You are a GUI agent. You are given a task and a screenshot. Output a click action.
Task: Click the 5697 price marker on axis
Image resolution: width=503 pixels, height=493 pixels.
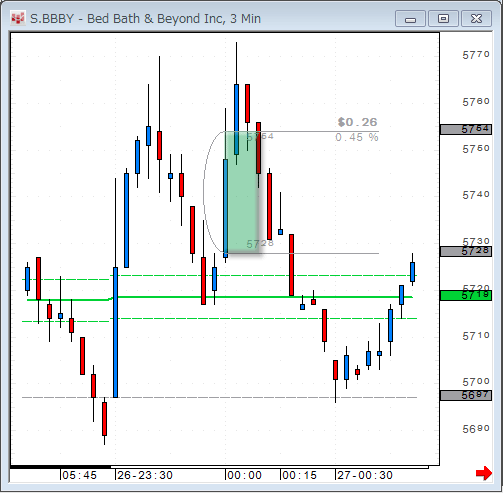click(x=466, y=395)
